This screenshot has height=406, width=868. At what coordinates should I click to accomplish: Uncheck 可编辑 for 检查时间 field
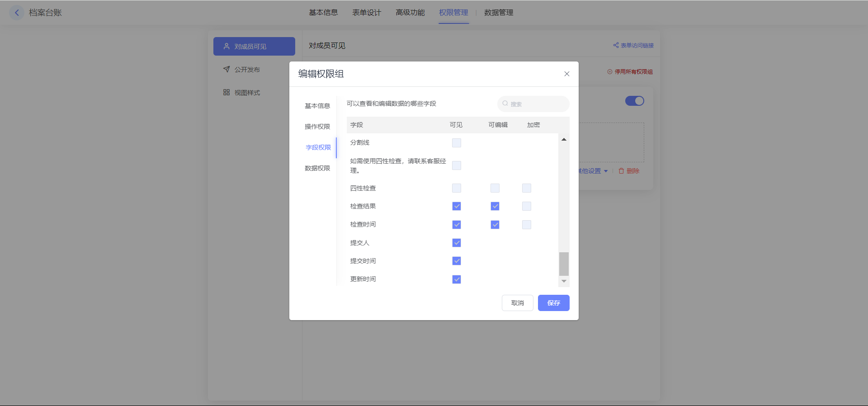[495, 225]
